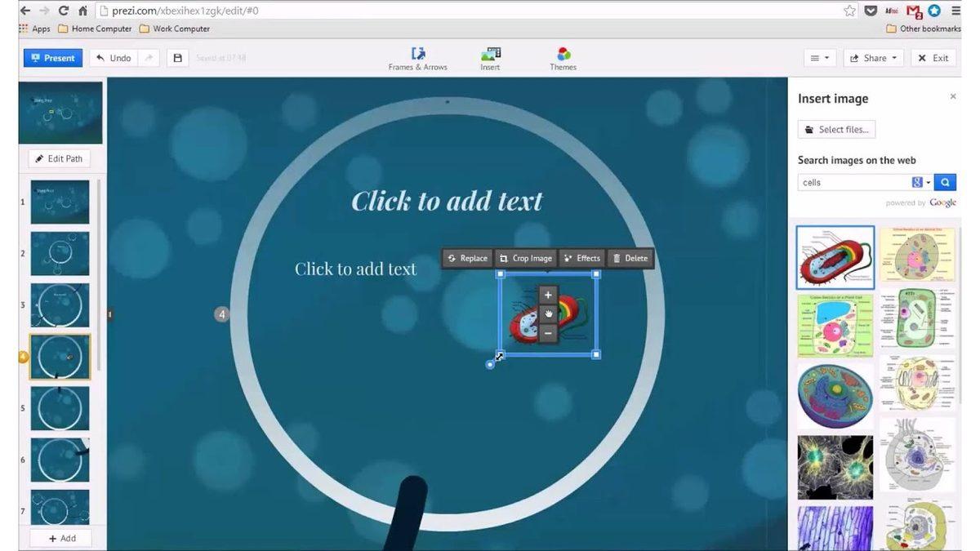
Task: Open the Share dropdown menu
Action: pyautogui.click(x=873, y=58)
